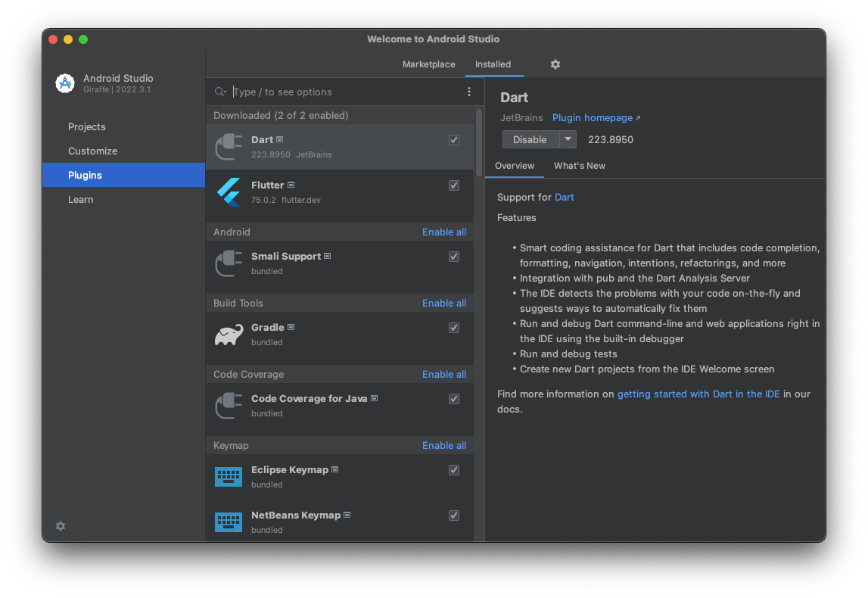Select Code Coverage for Java row title
The width and height of the screenshot is (868, 598).
pyautogui.click(x=309, y=398)
